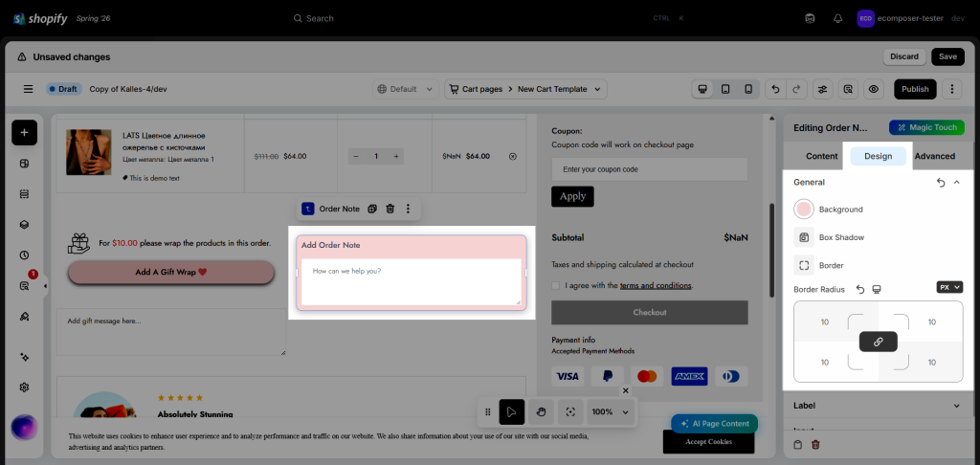Viewport: 980px width, 465px height.
Task: Save the unsaved changes
Action: pos(947,56)
